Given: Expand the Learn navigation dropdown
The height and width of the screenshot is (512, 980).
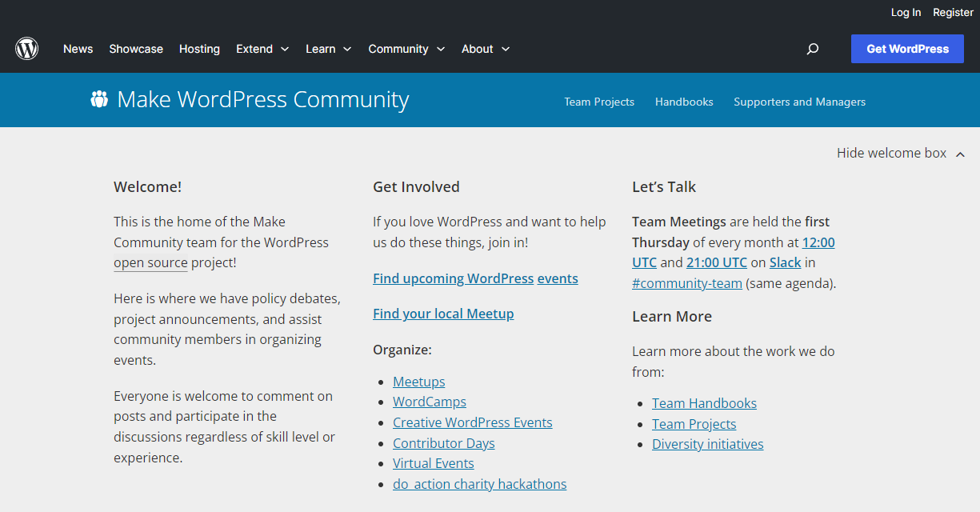Looking at the screenshot, I should [x=328, y=49].
